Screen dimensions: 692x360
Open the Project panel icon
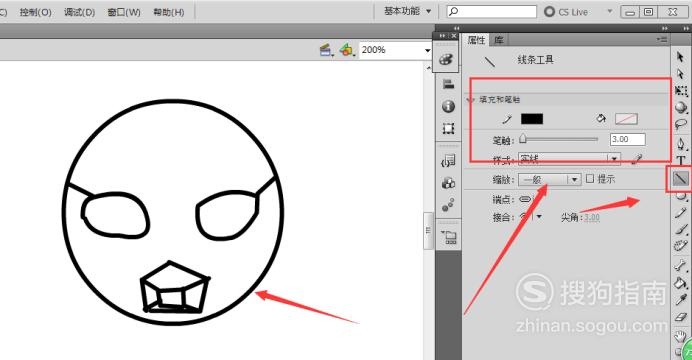click(x=449, y=237)
